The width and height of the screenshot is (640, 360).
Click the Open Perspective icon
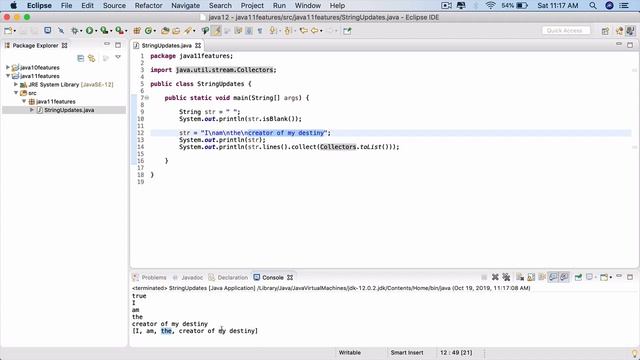(605, 31)
